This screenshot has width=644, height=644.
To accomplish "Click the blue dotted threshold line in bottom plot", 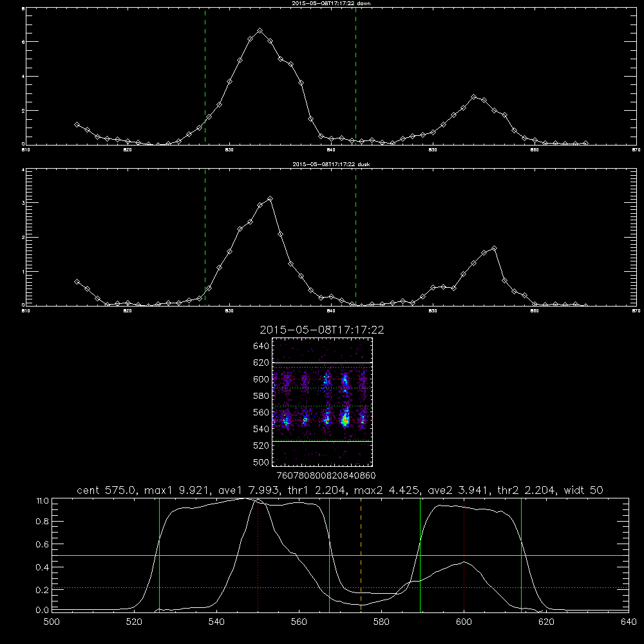I will (x=341, y=588).
